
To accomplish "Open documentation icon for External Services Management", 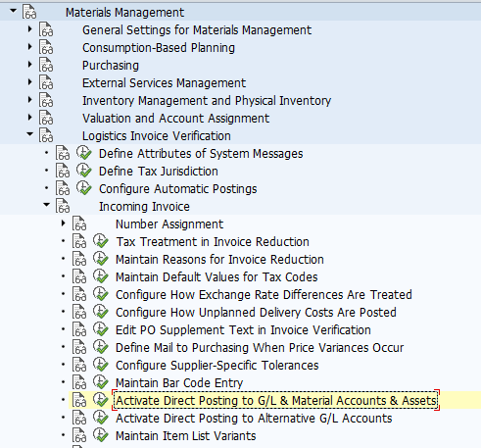I will click(46, 82).
